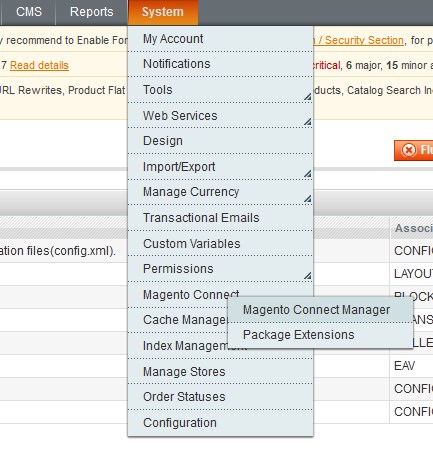The height and width of the screenshot is (451, 433).
Task: Open Custom Variables
Action: (220, 244)
